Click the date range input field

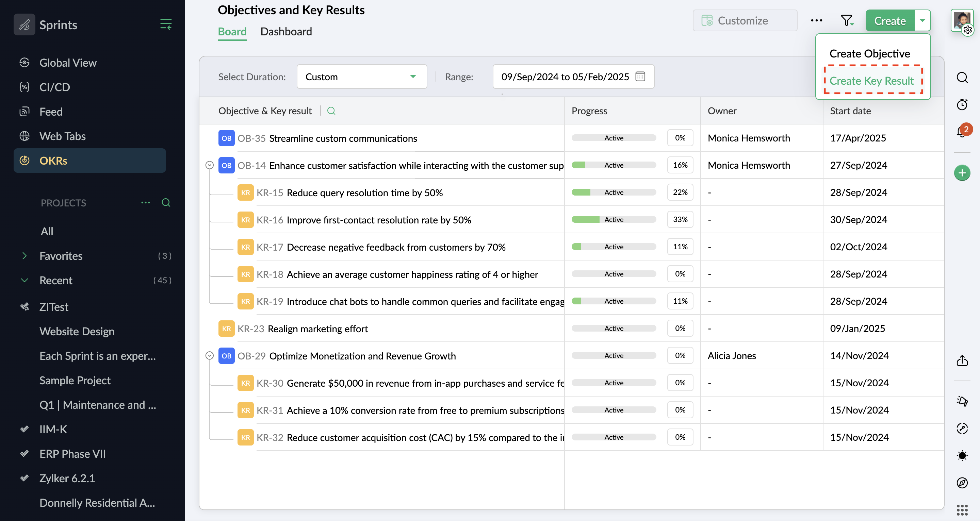pyautogui.click(x=573, y=77)
